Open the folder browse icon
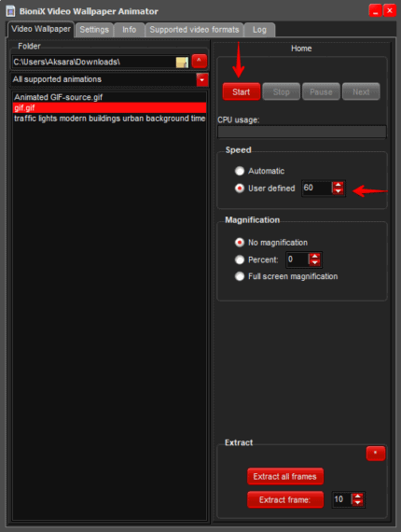 tap(182, 63)
